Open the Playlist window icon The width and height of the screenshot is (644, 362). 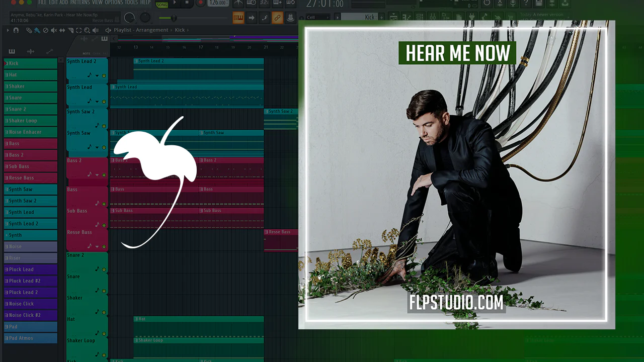point(394,17)
